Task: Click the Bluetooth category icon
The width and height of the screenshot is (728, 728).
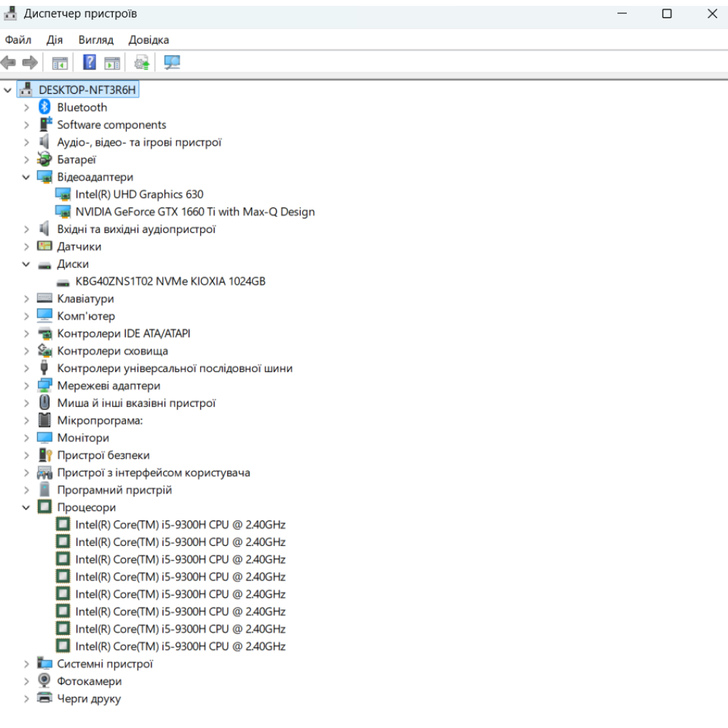Action: [44, 107]
